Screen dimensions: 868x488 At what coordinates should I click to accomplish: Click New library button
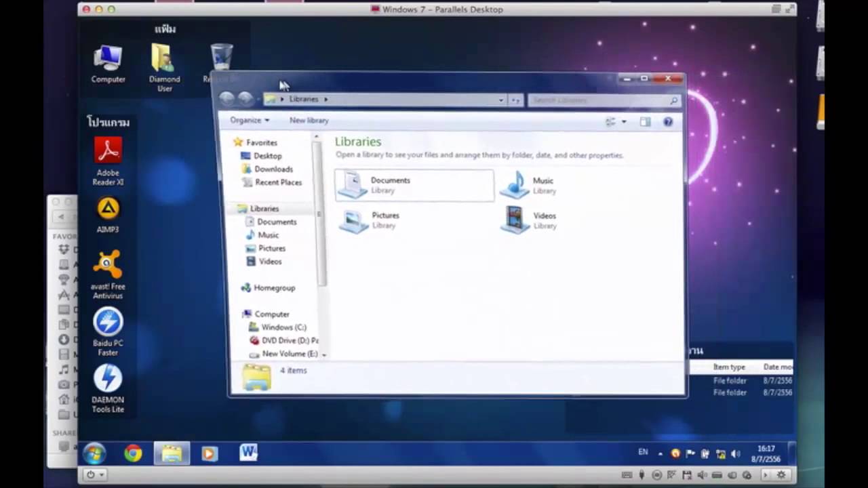(309, 120)
